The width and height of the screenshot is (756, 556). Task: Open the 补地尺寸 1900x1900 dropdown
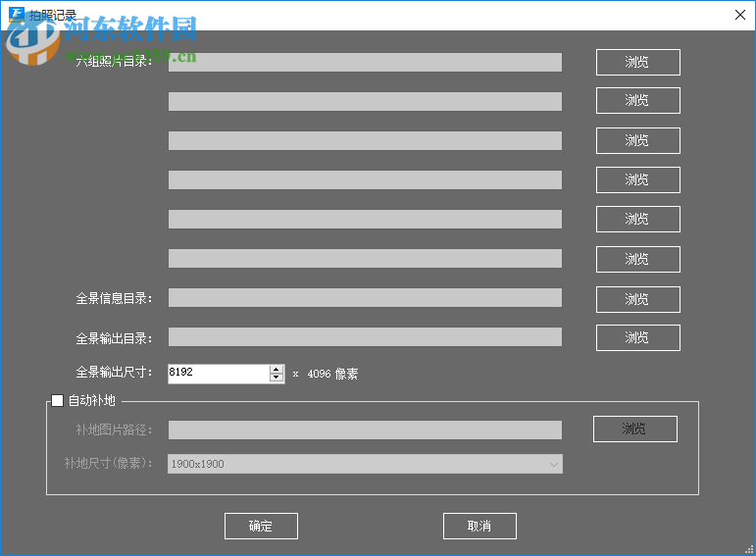click(365, 464)
